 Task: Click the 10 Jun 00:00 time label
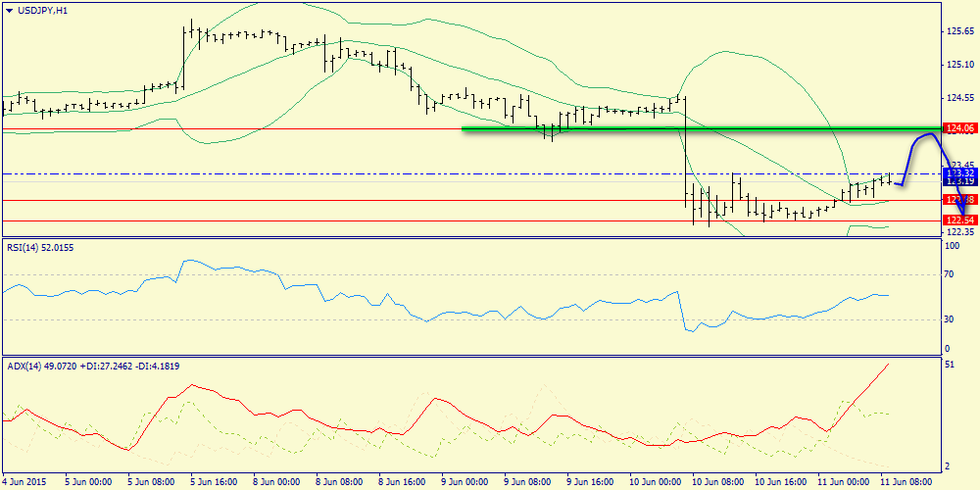pyautogui.click(x=655, y=482)
